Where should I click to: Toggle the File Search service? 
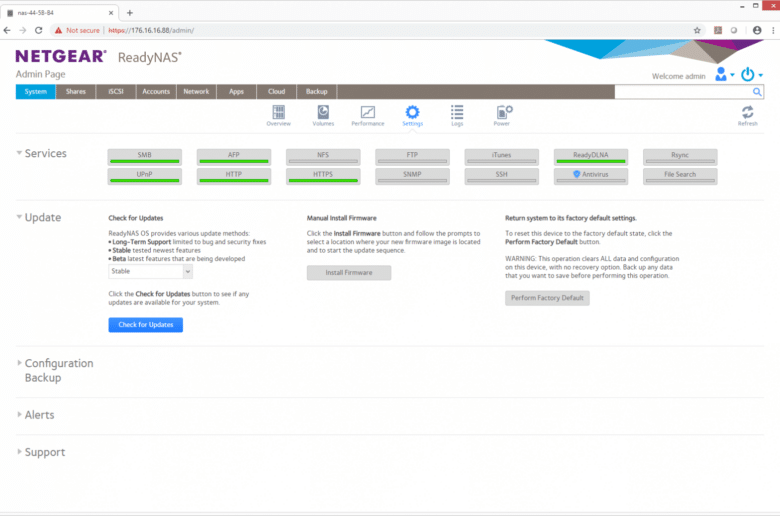(680, 177)
